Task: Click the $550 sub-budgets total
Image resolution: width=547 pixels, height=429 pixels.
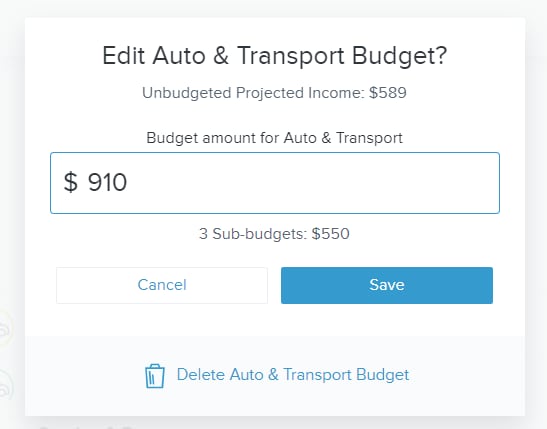Action: (x=330, y=234)
